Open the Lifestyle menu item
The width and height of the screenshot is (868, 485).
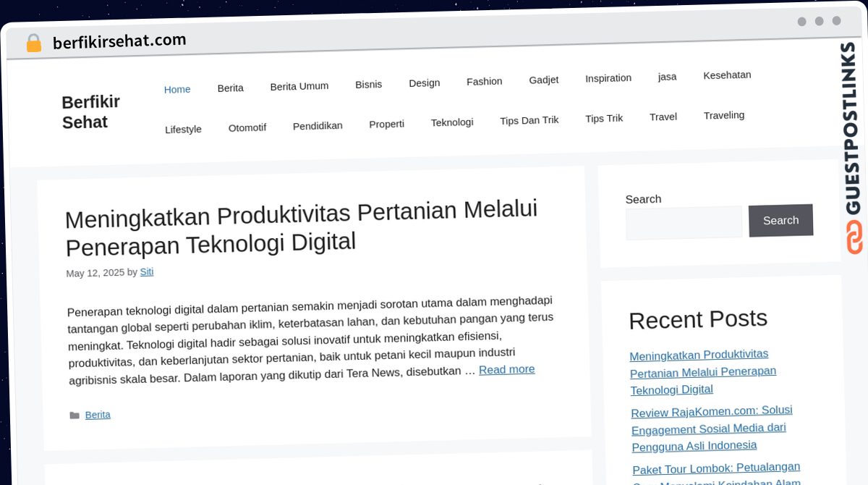tap(183, 130)
